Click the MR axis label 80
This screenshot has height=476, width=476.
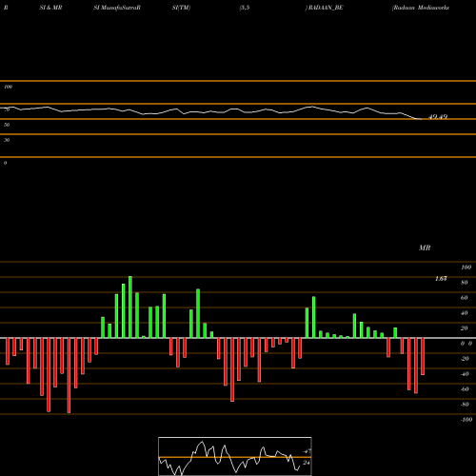[x=465, y=283]
